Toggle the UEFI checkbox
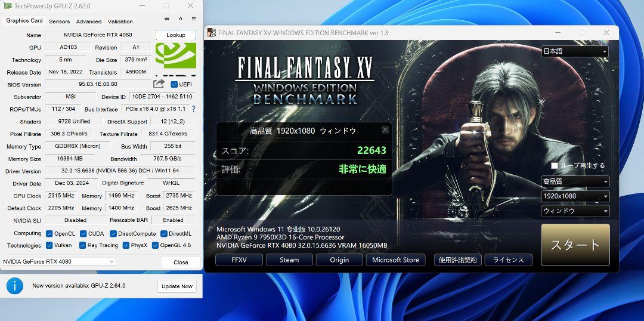This screenshot has width=644, height=321. pos(174,84)
